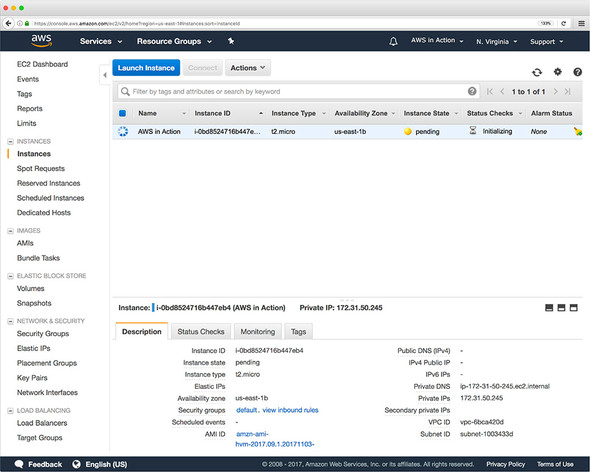Open the default security group link
Screen dimensions: 590x472
coord(246,410)
